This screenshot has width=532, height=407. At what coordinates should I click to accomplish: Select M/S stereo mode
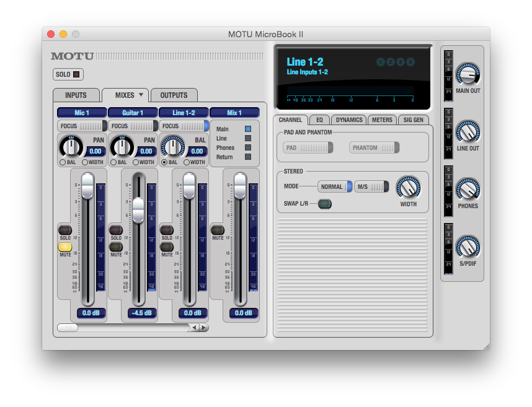(x=371, y=186)
